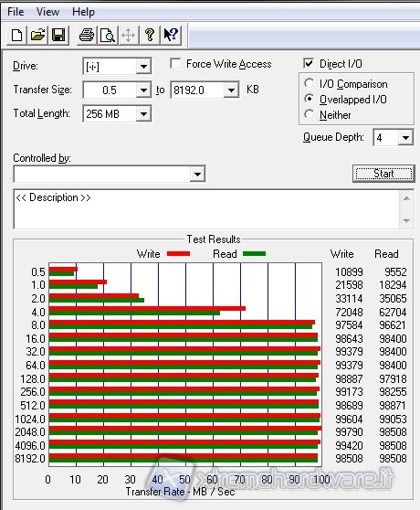Open the Total Length 256 MB dropdown
The height and width of the screenshot is (510, 420).
[x=143, y=114]
